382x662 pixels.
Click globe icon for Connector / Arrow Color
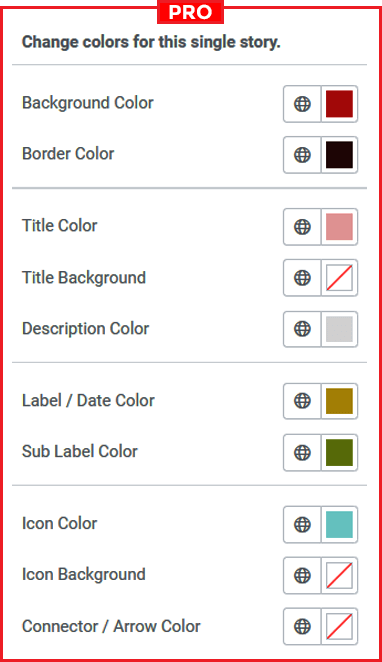coord(302,627)
